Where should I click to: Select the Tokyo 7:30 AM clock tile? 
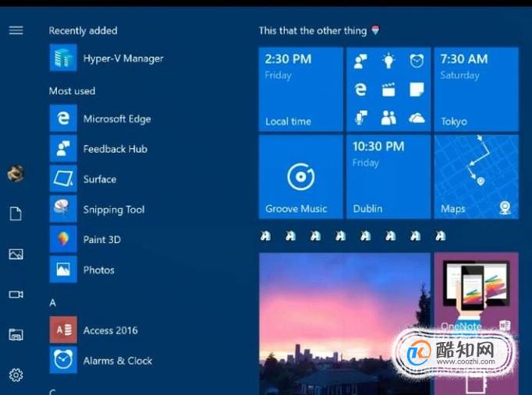[x=477, y=89]
